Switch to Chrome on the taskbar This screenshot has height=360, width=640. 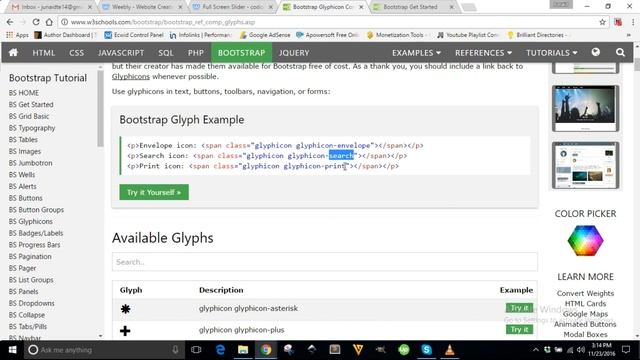(x=266, y=350)
